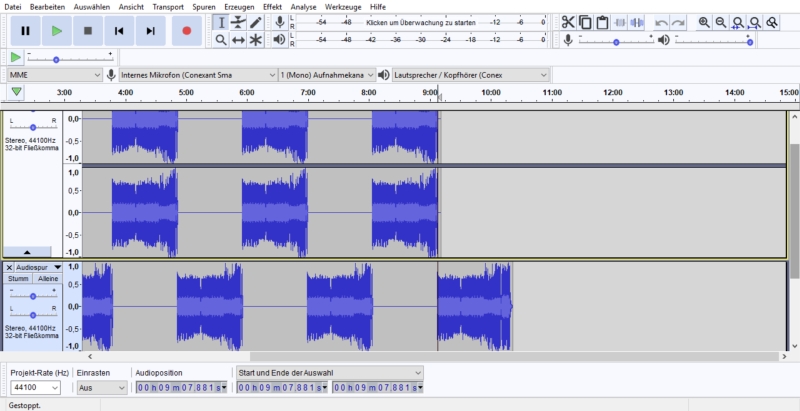The width and height of the screenshot is (800, 411).
Task: Open the Projekt-Rate 44100 dropdown
Action: pyautogui.click(x=35, y=388)
